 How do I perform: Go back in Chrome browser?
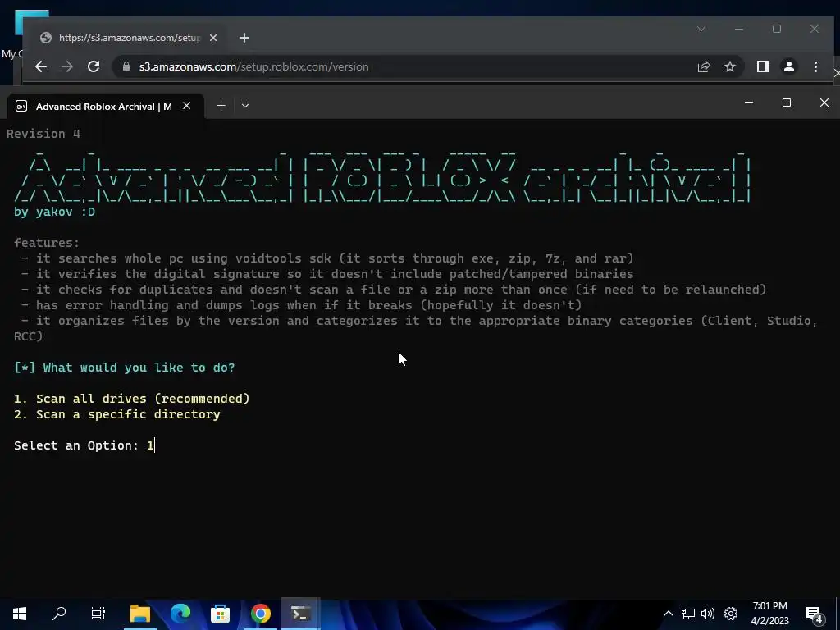pyautogui.click(x=41, y=66)
